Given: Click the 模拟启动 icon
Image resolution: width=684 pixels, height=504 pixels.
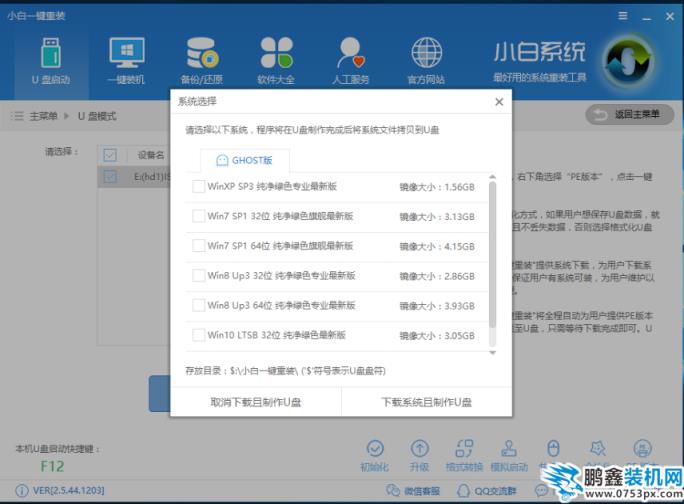Looking at the screenshot, I should click(x=509, y=448).
